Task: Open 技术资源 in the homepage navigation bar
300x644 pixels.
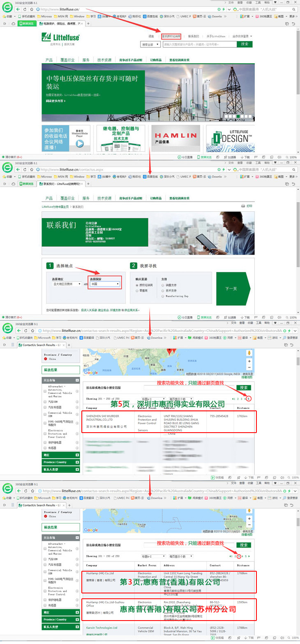Action: pyautogui.click(x=104, y=60)
